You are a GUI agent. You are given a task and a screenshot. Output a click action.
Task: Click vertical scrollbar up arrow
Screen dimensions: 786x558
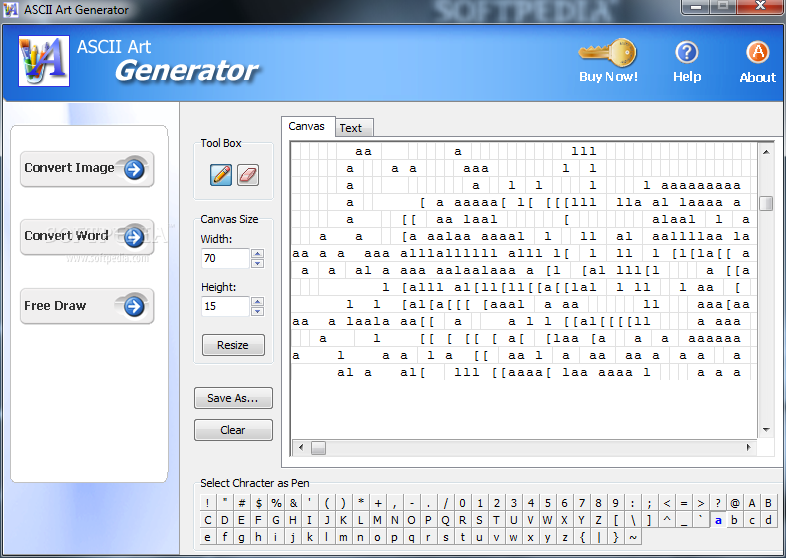tap(766, 152)
